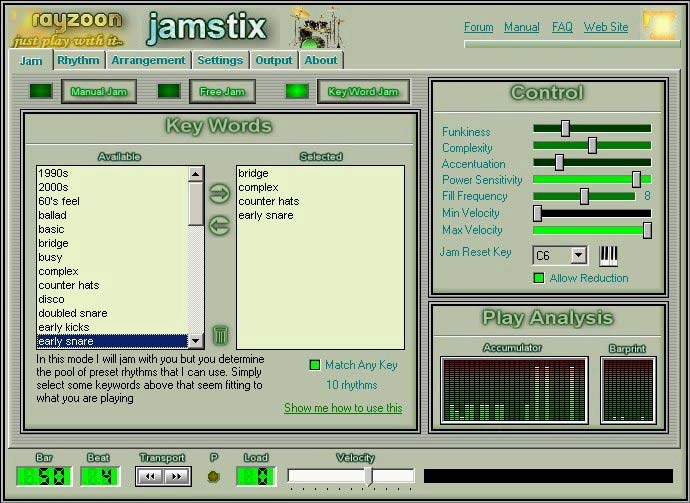Screen dimensions: 690x503
Task: Toggle the Key Word Jam indicator light
Action: [297, 91]
